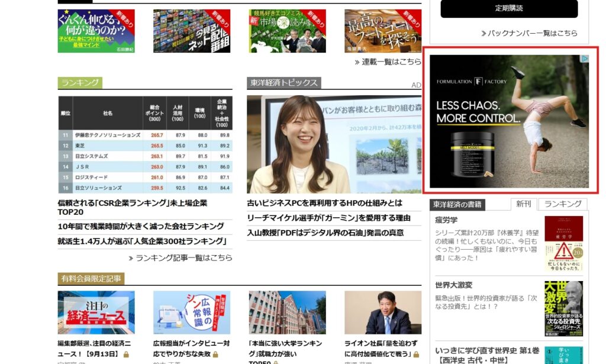This screenshot has height=364, width=606.
Task: Open 就活生1.4万人が選ぶ人気企業300社ランキング link
Action: click(142, 241)
